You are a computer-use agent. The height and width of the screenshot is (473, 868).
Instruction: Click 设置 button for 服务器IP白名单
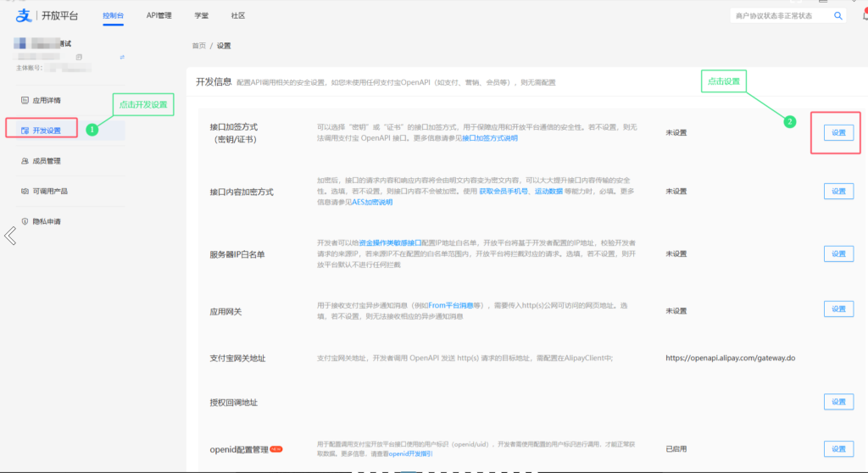[838, 253]
